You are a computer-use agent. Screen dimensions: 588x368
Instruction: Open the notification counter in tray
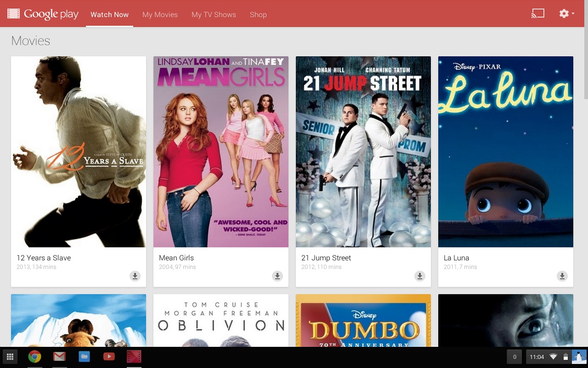pyautogui.click(x=514, y=357)
